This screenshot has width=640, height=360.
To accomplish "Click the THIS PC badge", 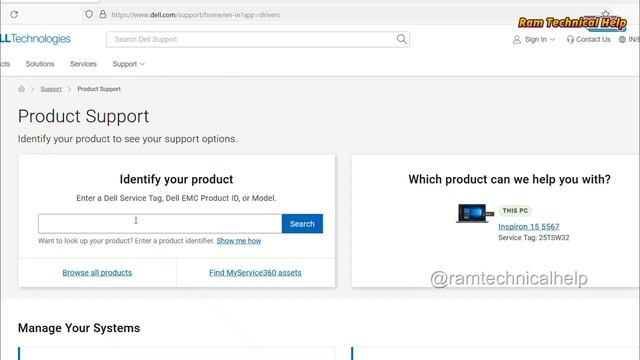I will (x=515, y=211).
